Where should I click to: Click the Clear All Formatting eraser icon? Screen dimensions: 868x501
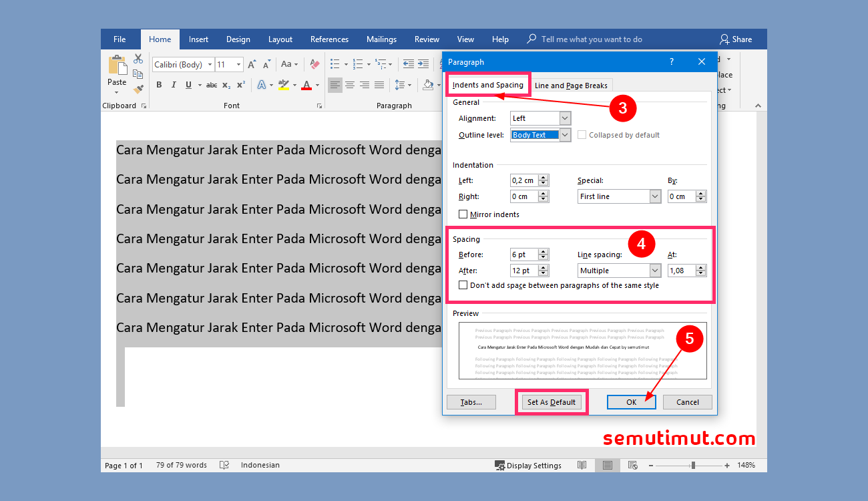pyautogui.click(x=314, y=65)
